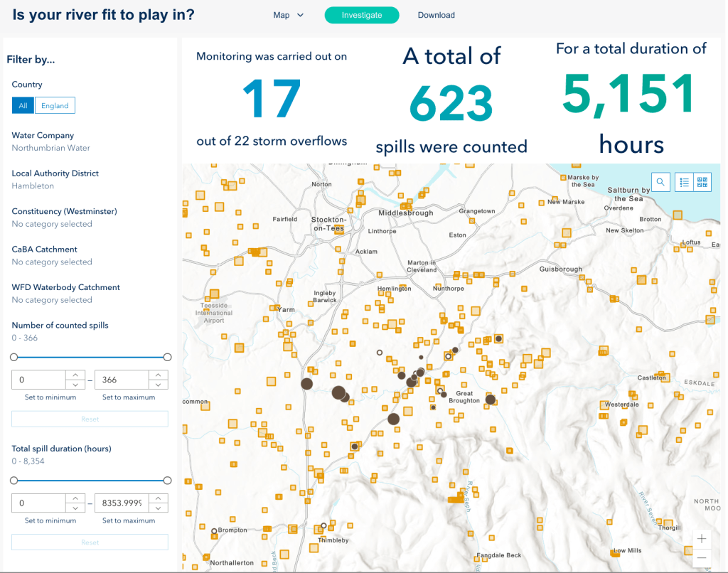Viewport: 728px width, 573px height.
Task: Increase maximum spill duration with up arrow
Action: click(x=159, y=498)
